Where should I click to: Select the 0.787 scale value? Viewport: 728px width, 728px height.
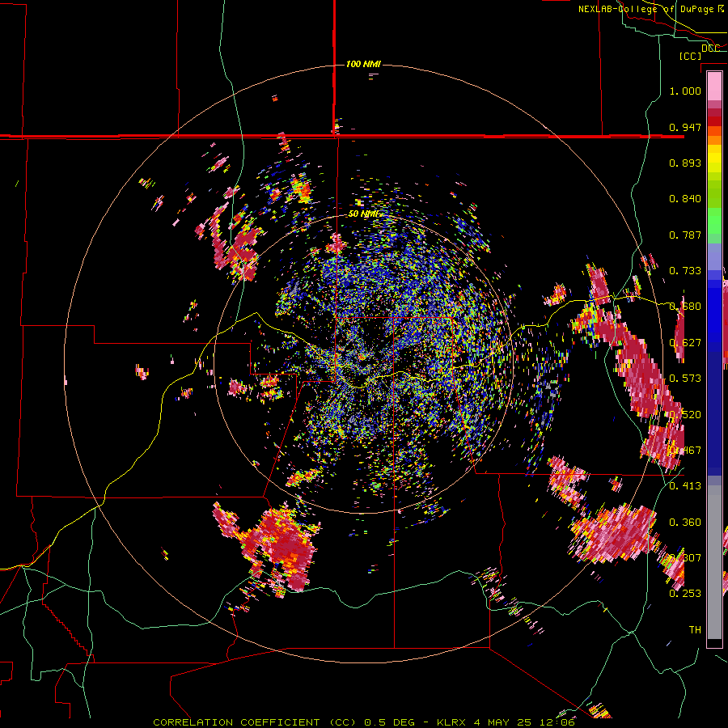coord(685,235)
